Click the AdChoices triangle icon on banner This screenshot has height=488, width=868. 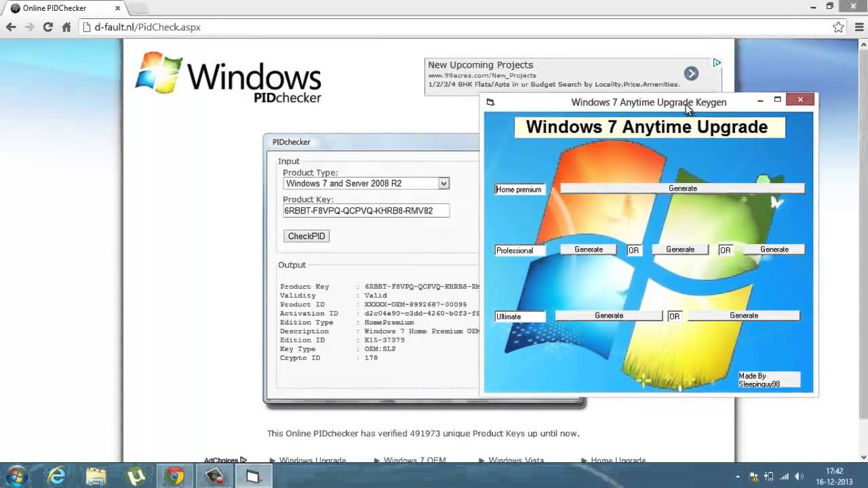(x=717, y=63)
